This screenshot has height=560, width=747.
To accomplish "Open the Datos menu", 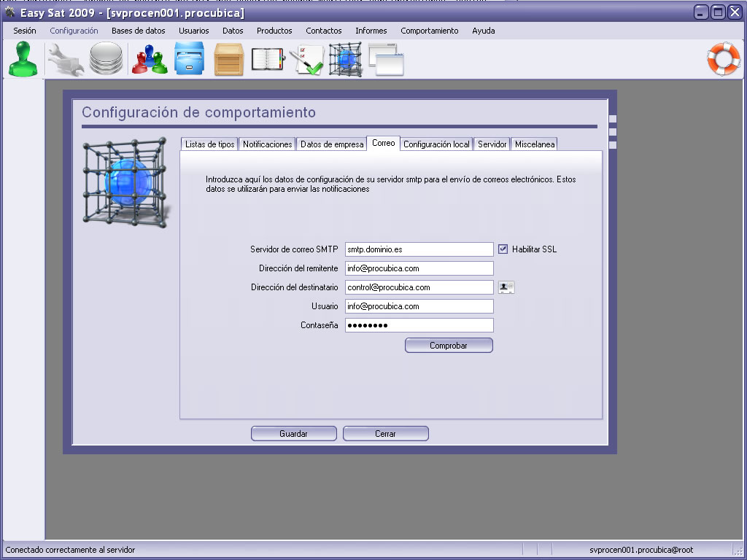I will (x=233, y=31).
